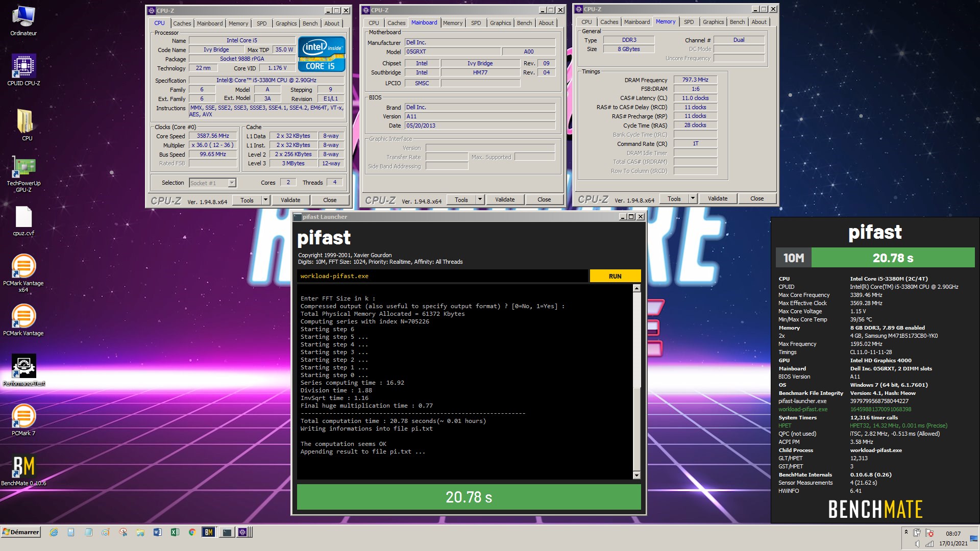The image size is (980, 551).
Task: Switch to CPU-Z taskbar button
Action: point(243,532)
